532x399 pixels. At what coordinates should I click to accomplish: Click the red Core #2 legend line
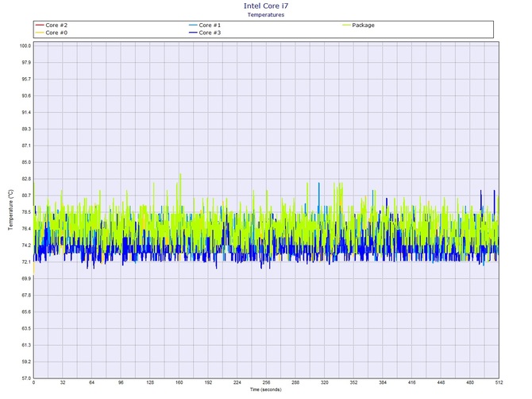(x=40, y=25)
